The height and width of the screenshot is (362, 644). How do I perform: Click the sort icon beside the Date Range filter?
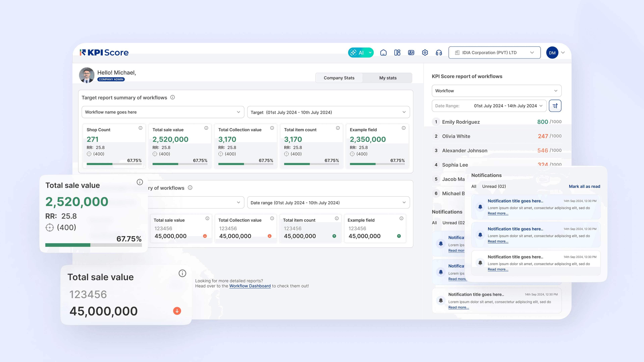(x=555, y=106)
